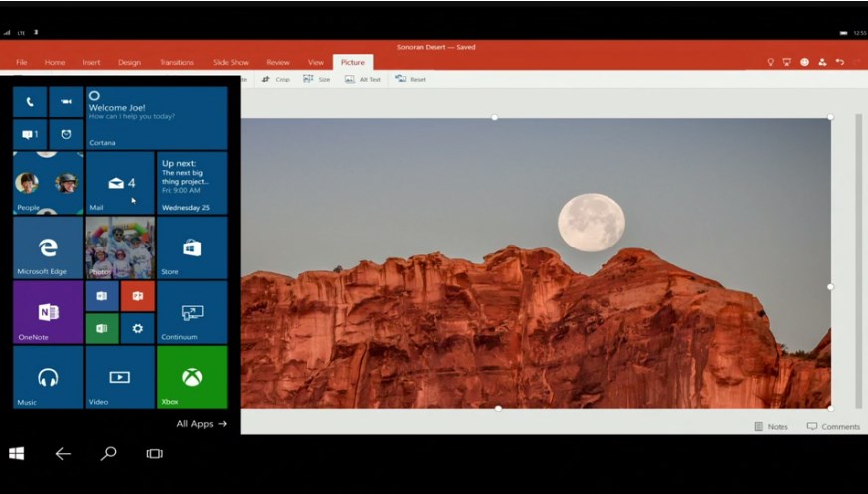
Task: Open the Xbox tile
Action: point(192,377)
